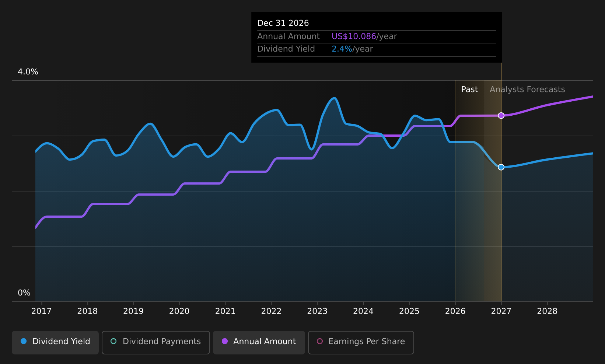This screenshot has height=364, width=605.
Task: Click the 2022 x-axis label
Action: point(271,311)
